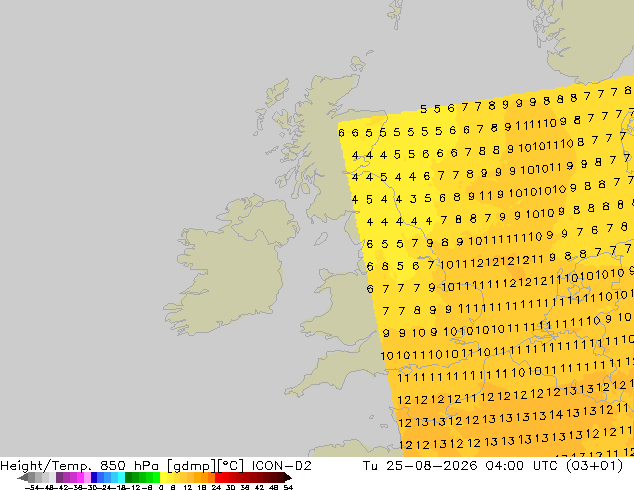Click the 'ICON-D2' model name
Viewport: 634px width, 490px height.
[281, 466]
